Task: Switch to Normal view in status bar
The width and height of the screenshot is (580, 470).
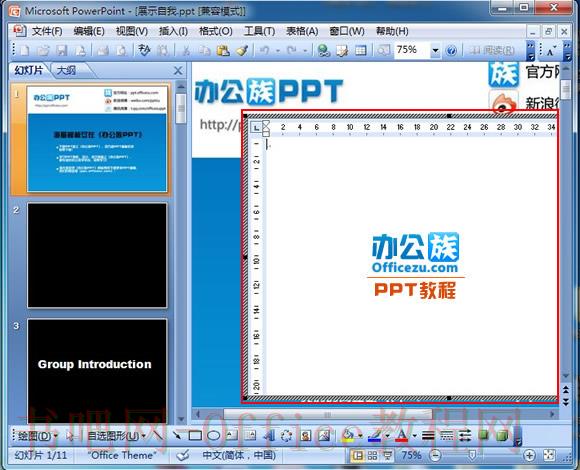Action: [358, 456]
